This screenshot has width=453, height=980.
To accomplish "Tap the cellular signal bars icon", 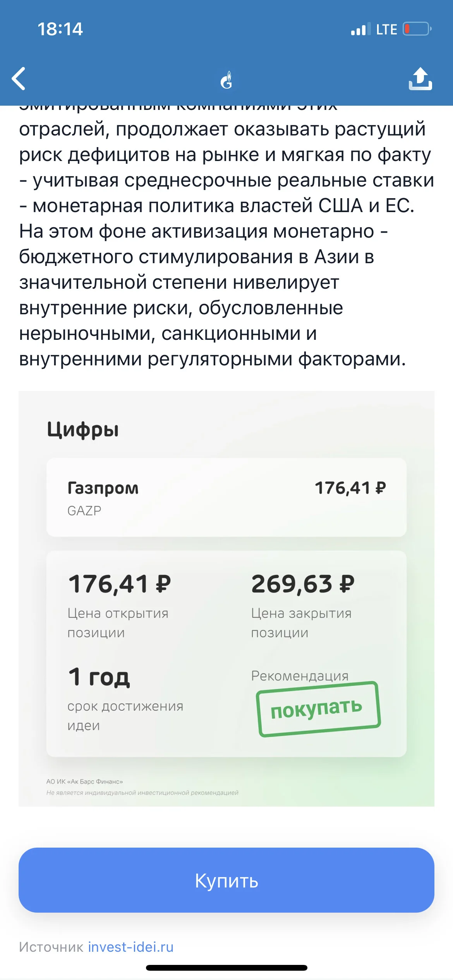I will coord(360,29).
